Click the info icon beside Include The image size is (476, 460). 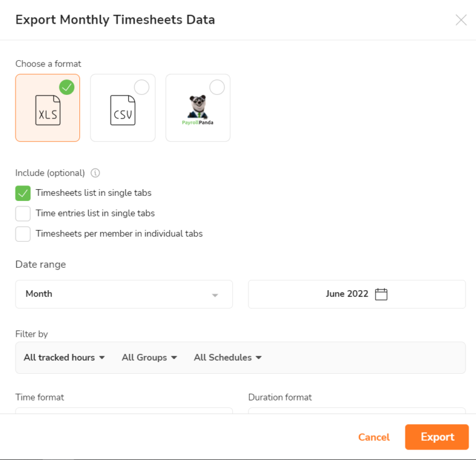click(x=95, y=173)
